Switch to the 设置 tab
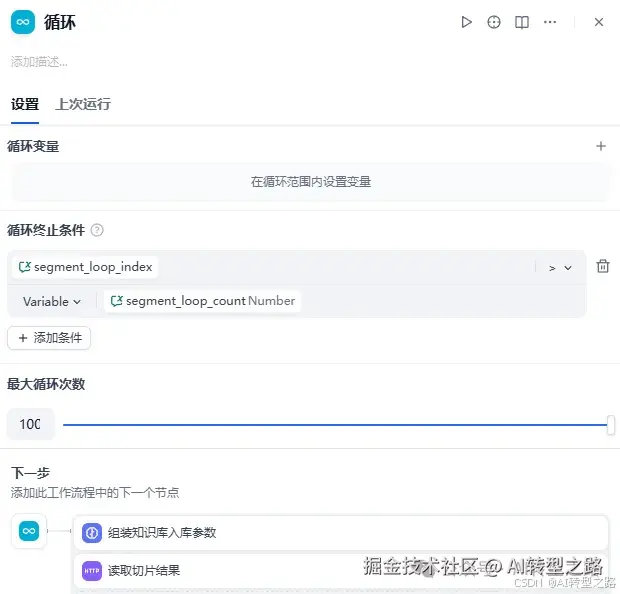This screenshot has width=620, height=594. (25, 104)
